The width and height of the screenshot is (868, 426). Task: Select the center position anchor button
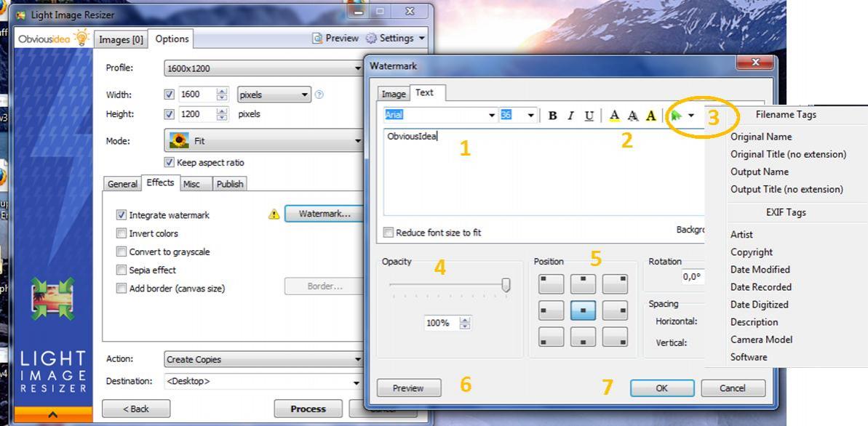pos(583,310)
